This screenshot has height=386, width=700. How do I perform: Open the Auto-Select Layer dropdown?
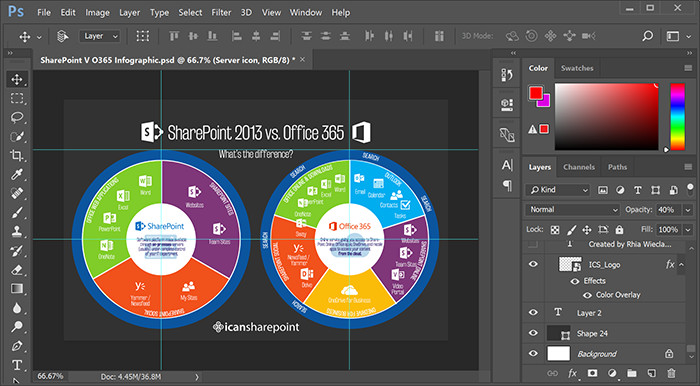coord(100,36)
